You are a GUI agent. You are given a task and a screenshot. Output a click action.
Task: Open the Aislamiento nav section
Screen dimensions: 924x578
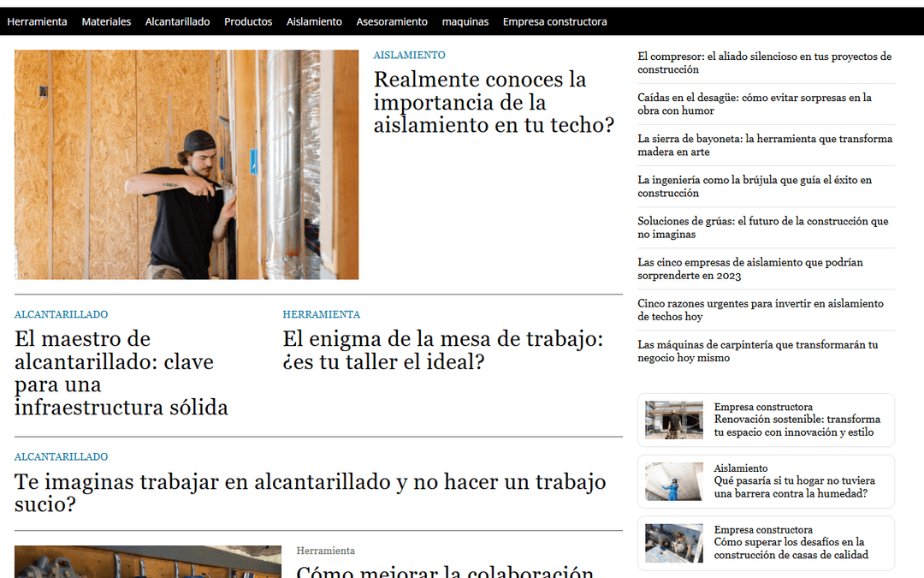[x=314, y=21]
